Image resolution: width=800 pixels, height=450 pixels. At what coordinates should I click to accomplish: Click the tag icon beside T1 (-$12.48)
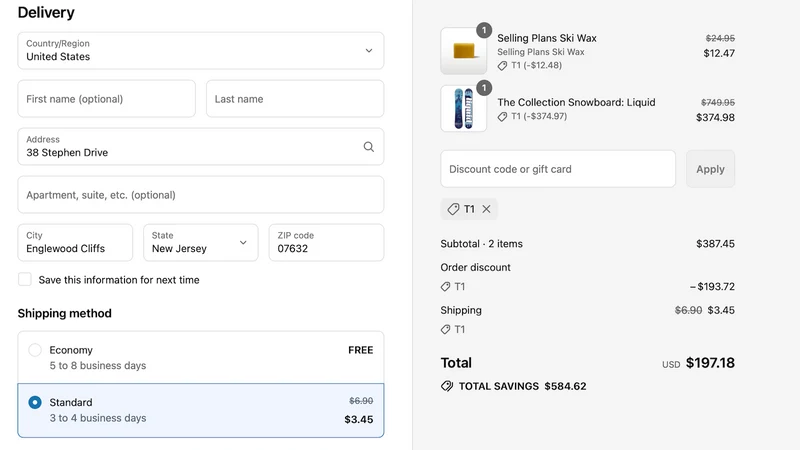503,66
